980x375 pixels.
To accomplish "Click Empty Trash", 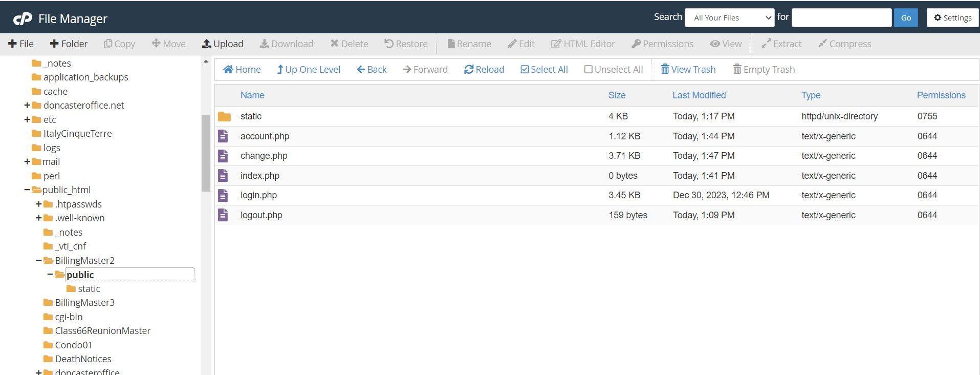I will coord(764,70).
